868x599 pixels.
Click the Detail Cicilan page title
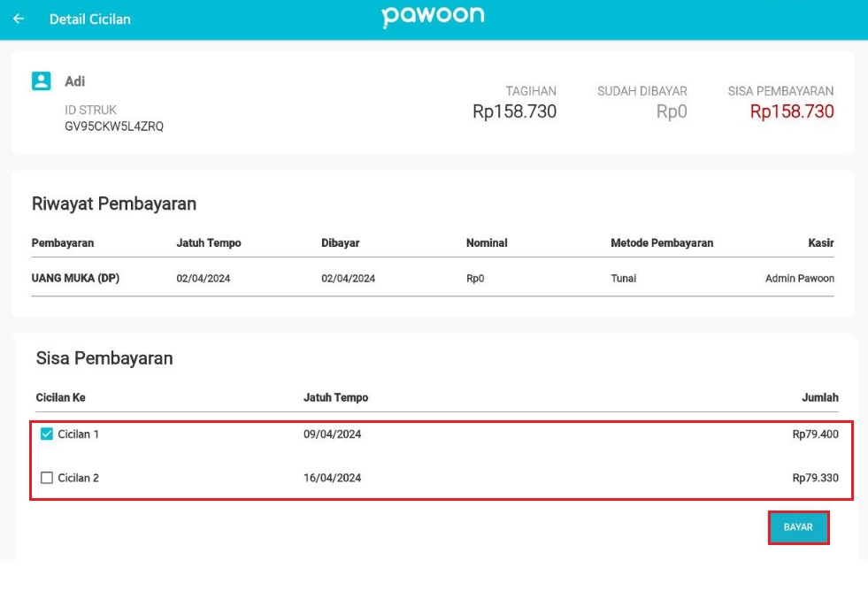(89, 19)
